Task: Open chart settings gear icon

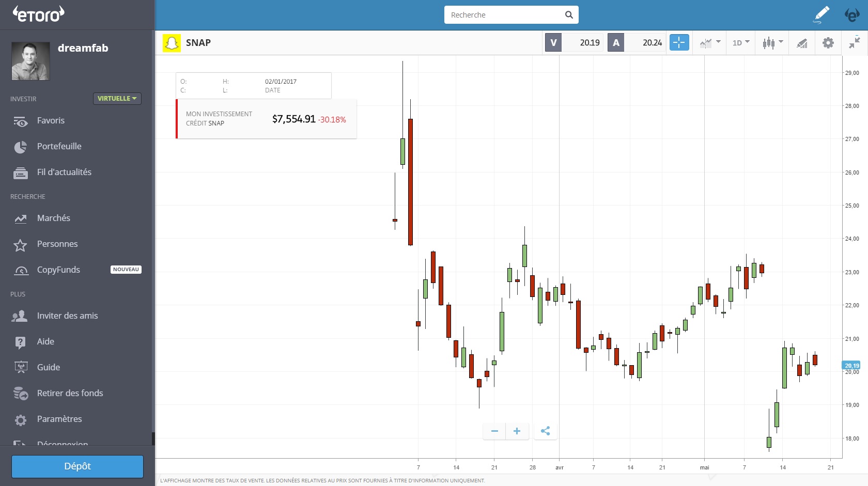Action: point(828,43)
